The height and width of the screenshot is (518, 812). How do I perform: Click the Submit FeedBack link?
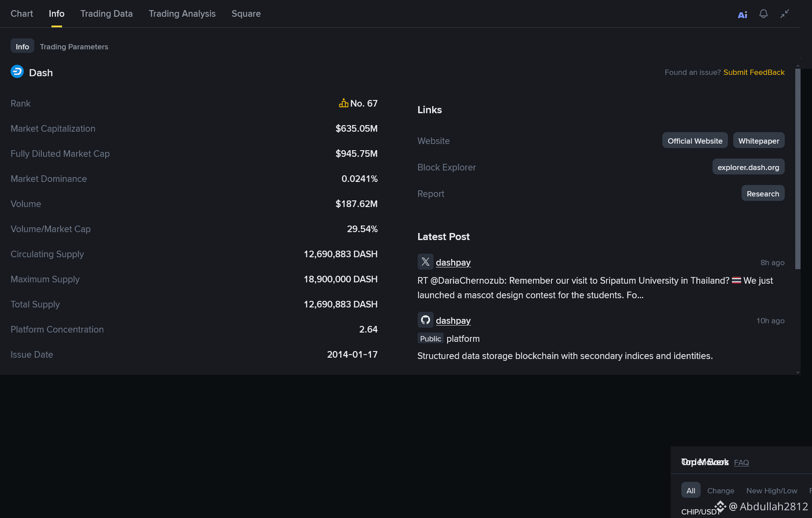coord(754,72)
